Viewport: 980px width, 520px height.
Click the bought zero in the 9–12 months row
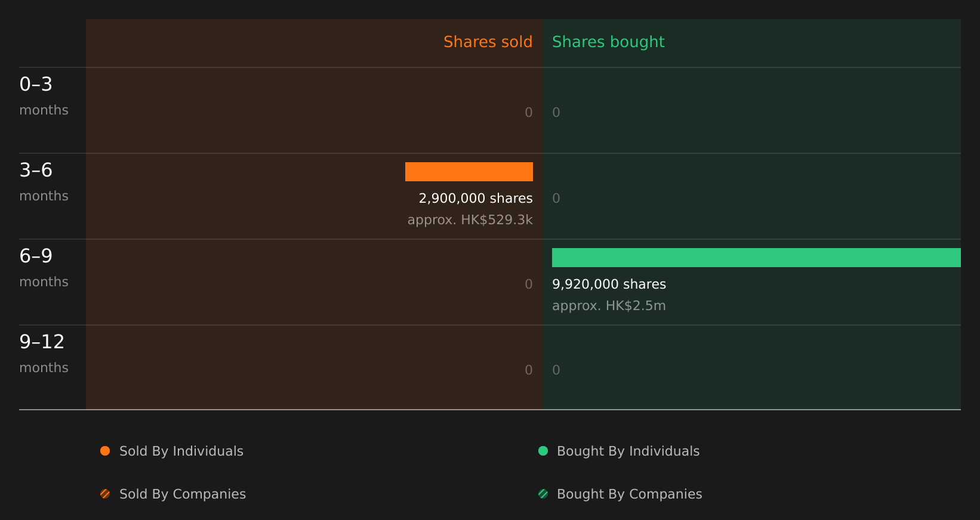(x=556, y=370)
